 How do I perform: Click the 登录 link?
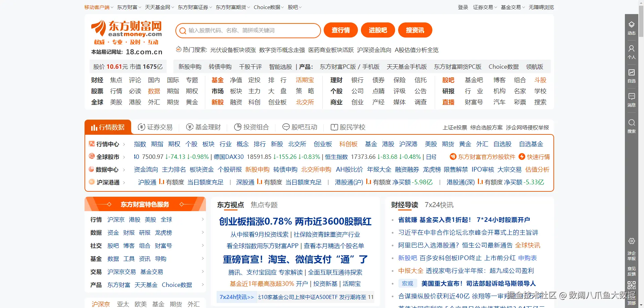tap(463, 7)
